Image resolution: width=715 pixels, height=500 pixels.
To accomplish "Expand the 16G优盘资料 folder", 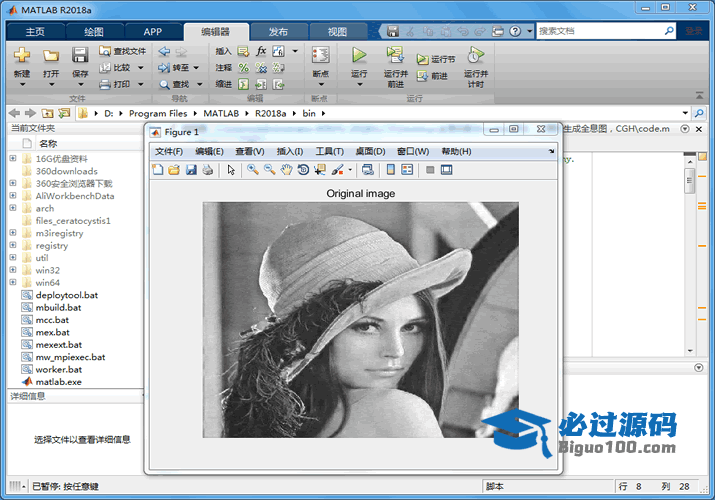I will pyautogui.click(x=13, y=158).
